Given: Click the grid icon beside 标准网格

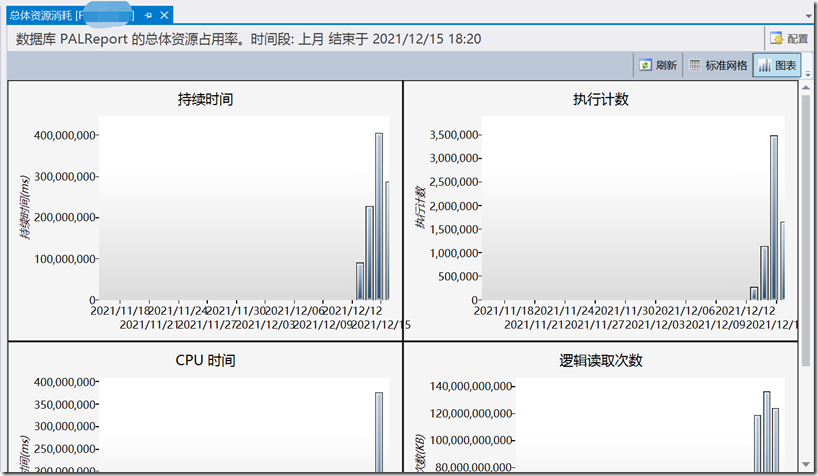Looking at the screenshot, I should click(x=695, y=65).
